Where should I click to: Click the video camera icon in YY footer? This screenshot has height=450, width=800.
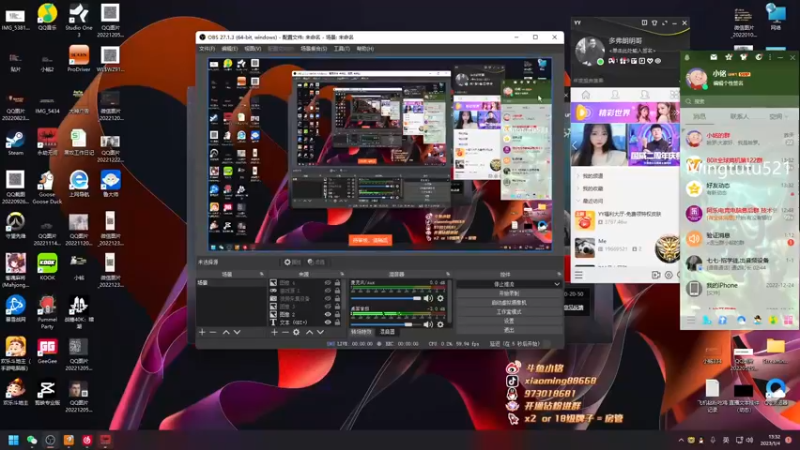(656, 275)
